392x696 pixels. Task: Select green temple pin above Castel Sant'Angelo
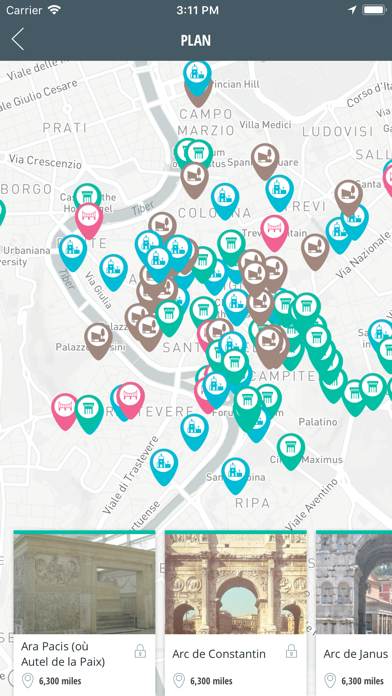87,196
